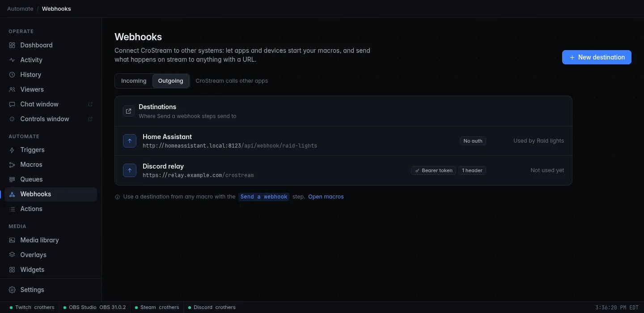Click the Queues stack icon
Viewport: 644px width, 313px height.
tap(12, 179)
